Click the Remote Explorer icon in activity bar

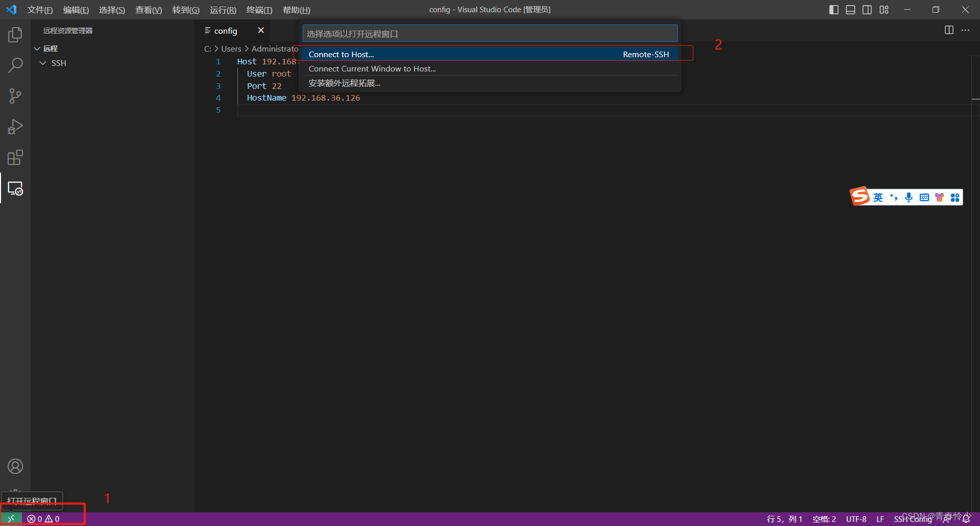coord(15,189)
